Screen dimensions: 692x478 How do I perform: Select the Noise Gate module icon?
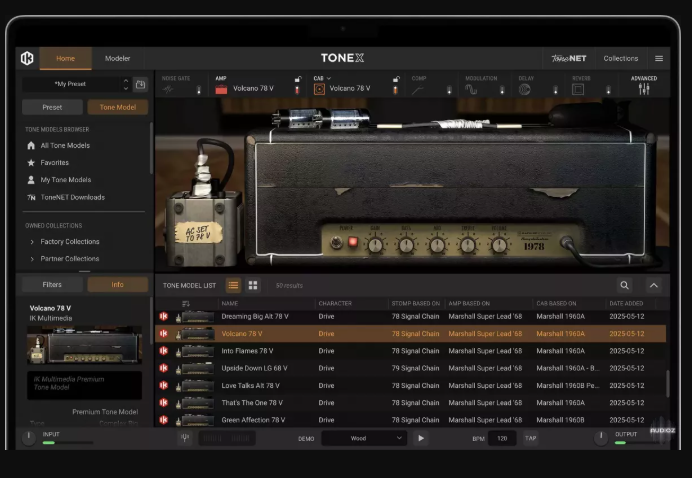168,90
